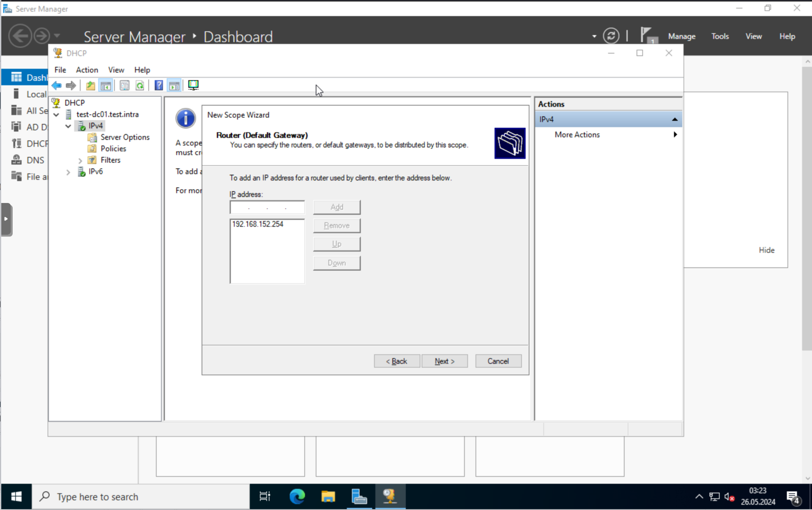The width and height of the screenshot is (812, 510).
Task: Open Server Options in the tree
Action: pyautogui.click(x=125, y=137)
